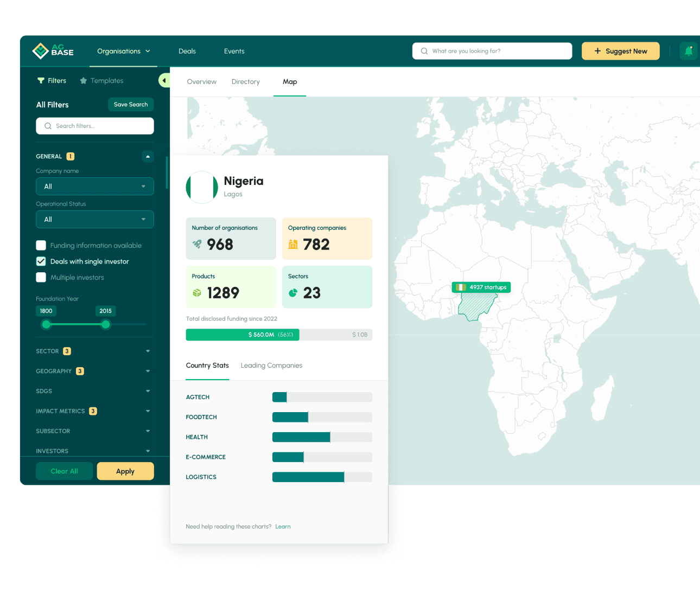This screenshot has height=590, width=700.
Task: Open the Organisations menu dropdown
Action: tap(124, 51)
